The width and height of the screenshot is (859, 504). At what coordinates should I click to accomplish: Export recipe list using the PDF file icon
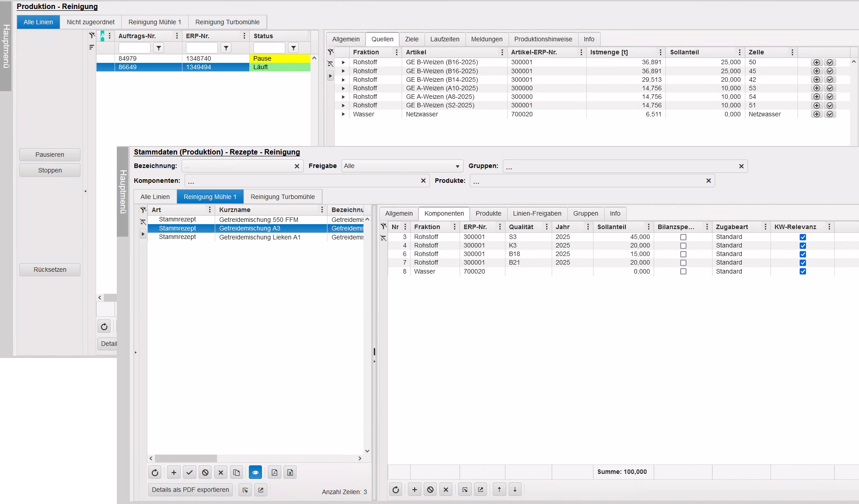pyautogui.click(x=275, y=473)
